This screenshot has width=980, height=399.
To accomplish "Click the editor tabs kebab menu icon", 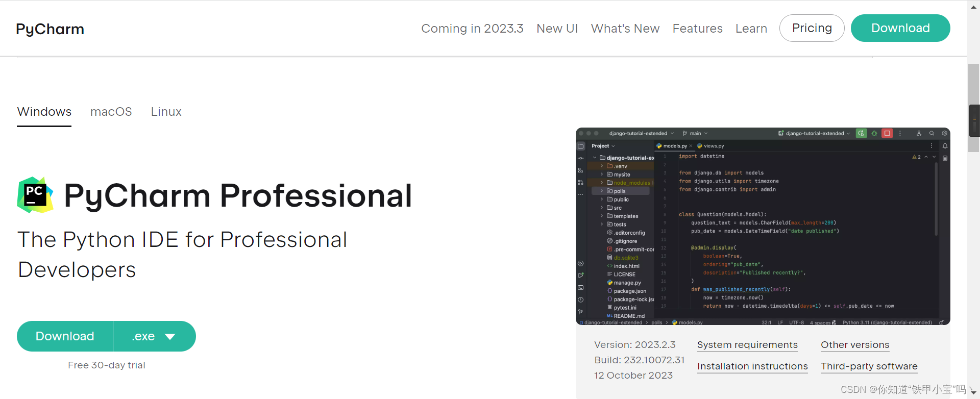I will point(932,146).
